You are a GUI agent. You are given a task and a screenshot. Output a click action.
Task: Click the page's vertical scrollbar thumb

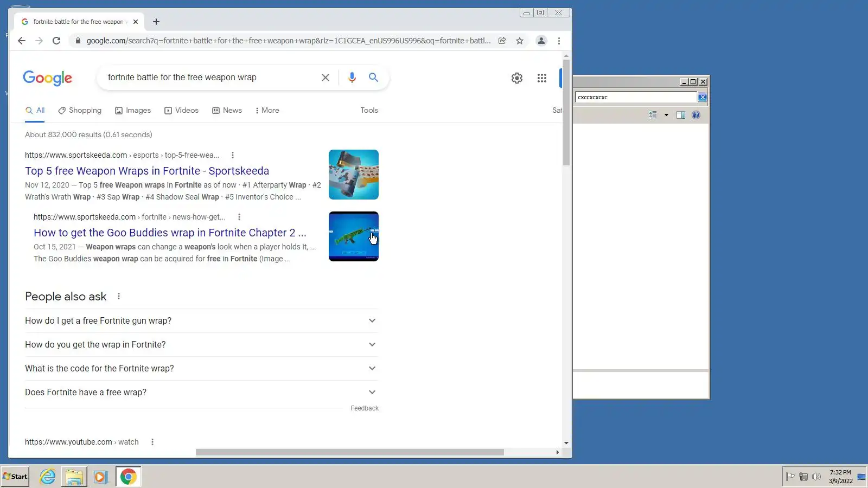[x=566, y=112]
